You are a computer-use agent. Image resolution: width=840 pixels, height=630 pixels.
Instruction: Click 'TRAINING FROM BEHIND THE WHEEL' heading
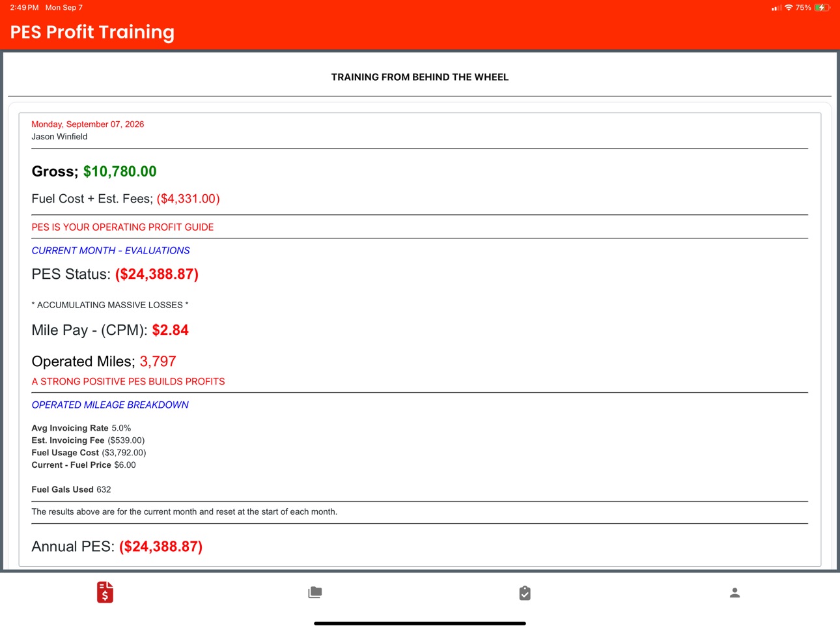tap(420, 77)
